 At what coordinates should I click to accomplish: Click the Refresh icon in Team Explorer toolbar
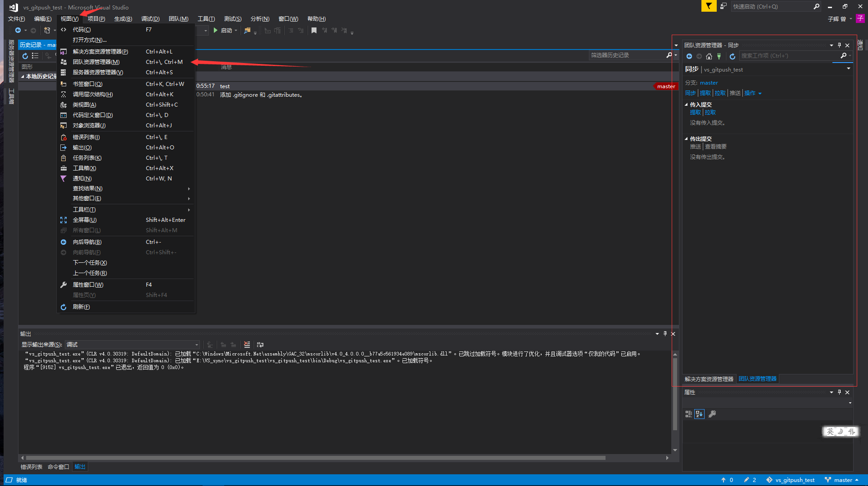tap(732, 56)
